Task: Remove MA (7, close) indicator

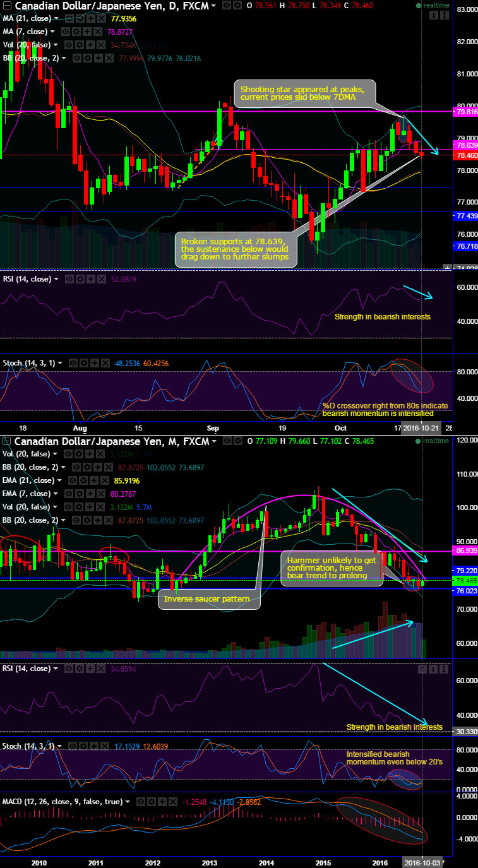Action: click(97, 32)
